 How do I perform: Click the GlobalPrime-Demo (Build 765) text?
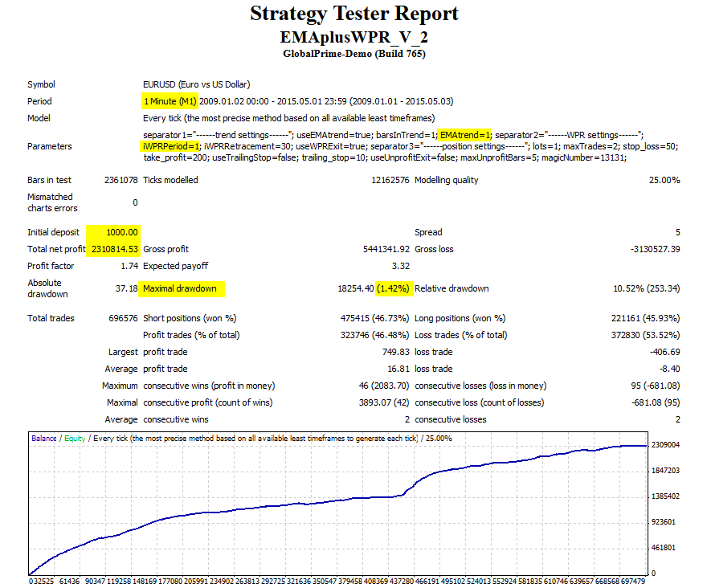353,53
